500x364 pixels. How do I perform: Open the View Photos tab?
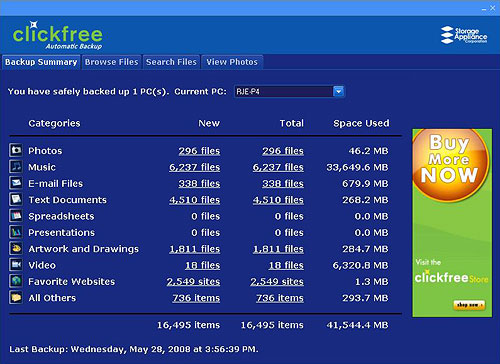pyautogui.click(x=232, y=62)
